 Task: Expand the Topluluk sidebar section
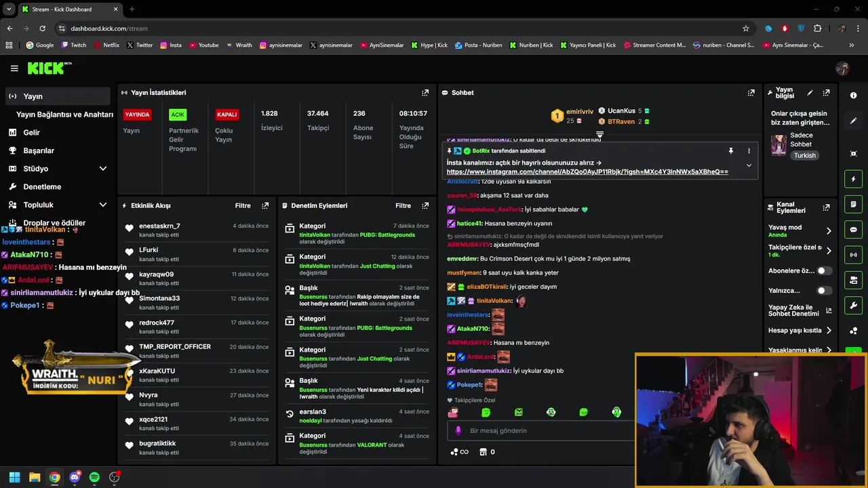click(x=103, y=205)
